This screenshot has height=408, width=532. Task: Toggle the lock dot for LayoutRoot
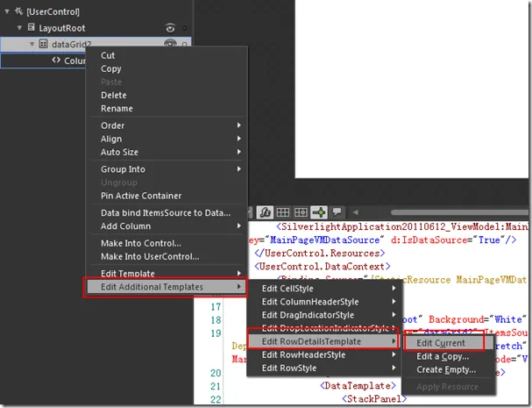coord(184,28)
